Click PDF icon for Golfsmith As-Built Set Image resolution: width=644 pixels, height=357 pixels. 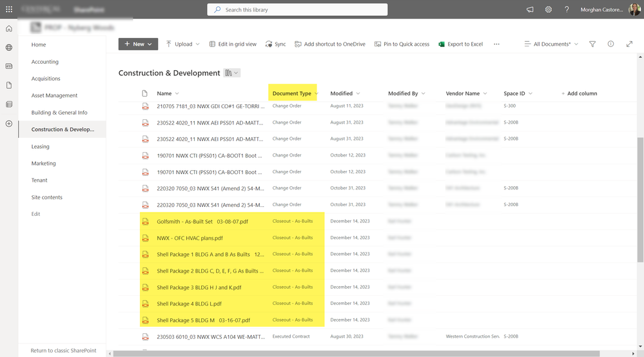point(146,222)
